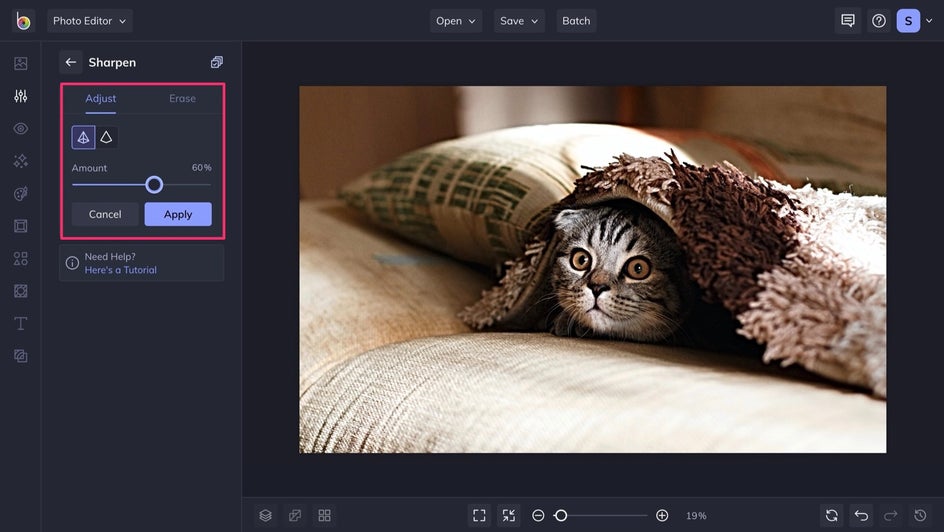Click the BeFunky logo icon
Image resolution: width=944 pixels, height=532 pixels.
click(23, 21)
